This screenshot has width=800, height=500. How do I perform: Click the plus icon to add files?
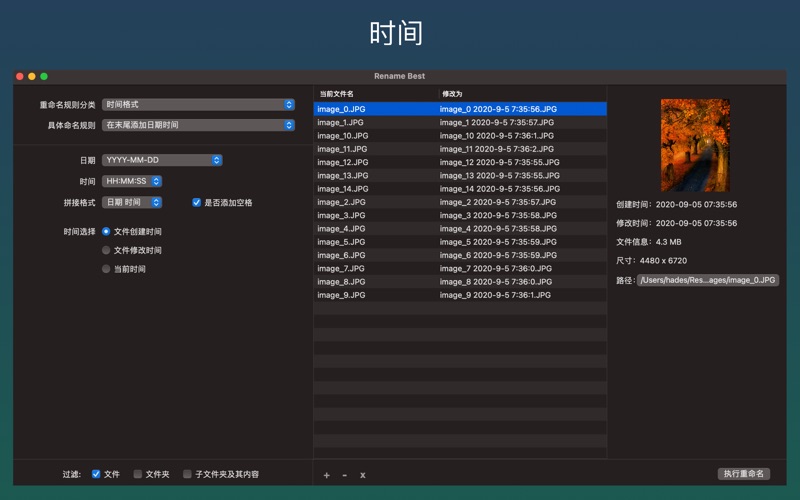coord(326,474)
